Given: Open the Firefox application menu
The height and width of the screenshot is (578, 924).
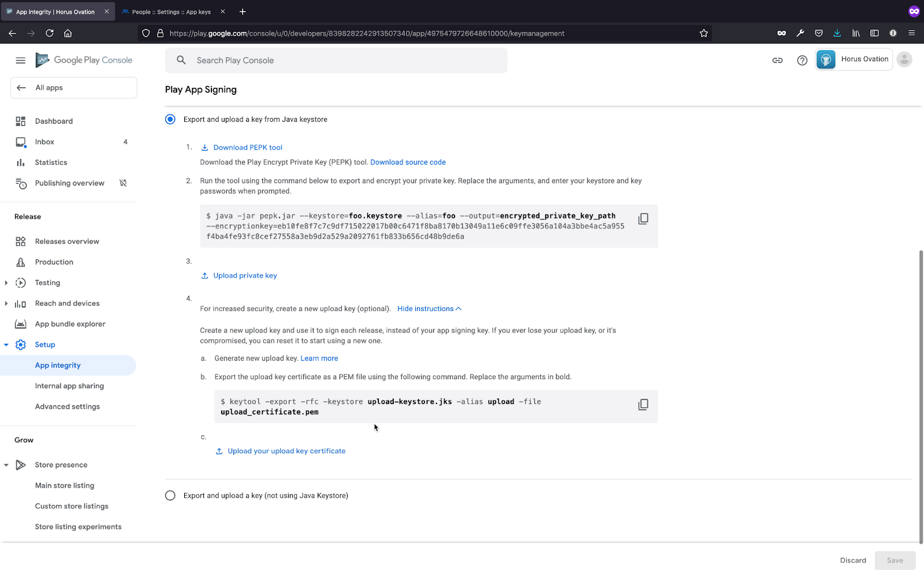Looking at the screenshot, I should coord(911,33).
